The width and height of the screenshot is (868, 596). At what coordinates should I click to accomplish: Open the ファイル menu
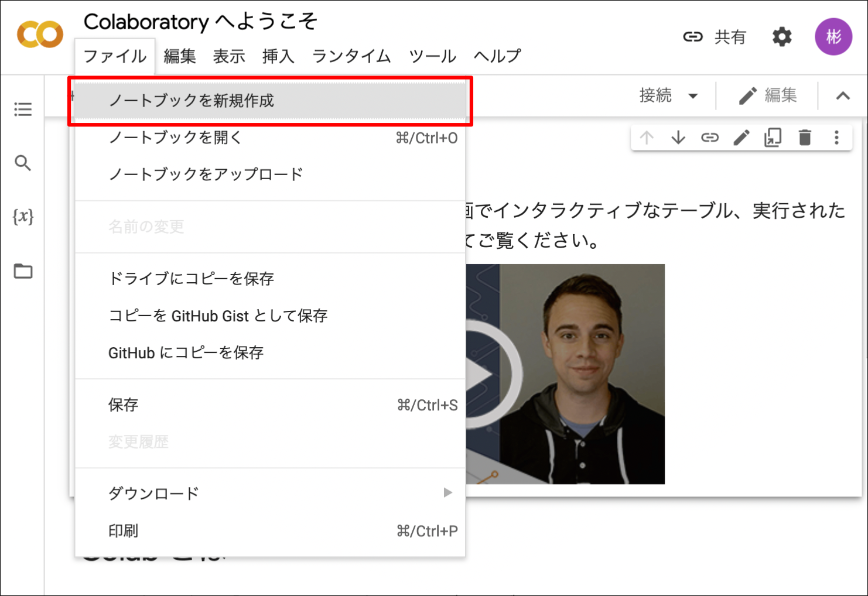tap(115, 56)
